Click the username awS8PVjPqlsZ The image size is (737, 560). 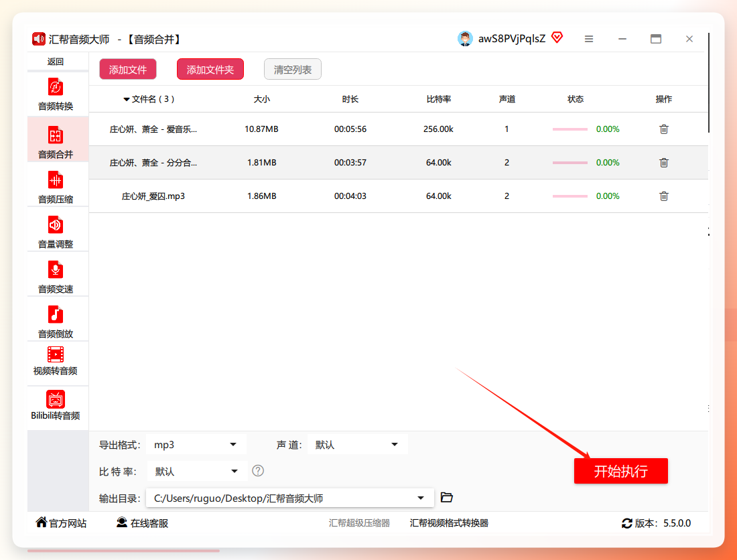[512, 39]
